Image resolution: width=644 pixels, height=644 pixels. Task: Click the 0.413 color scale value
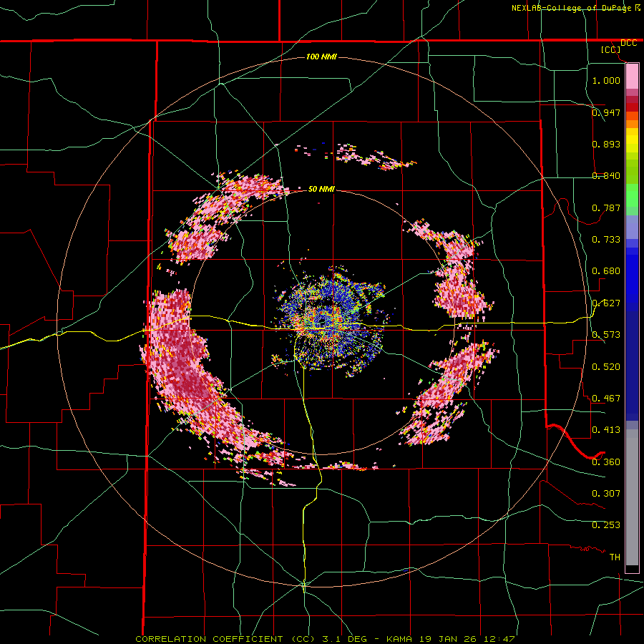pos(606,429)
